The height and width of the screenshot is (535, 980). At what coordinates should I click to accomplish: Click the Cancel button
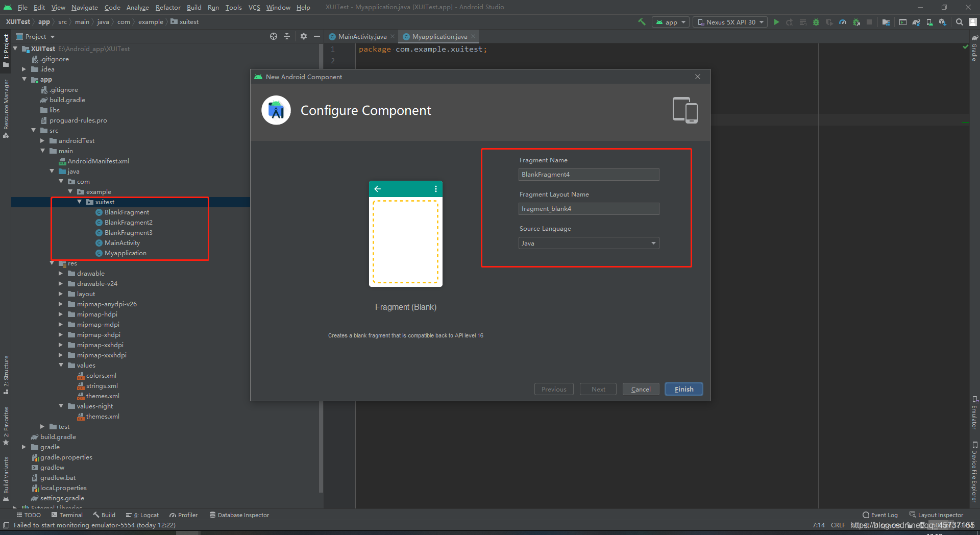(641, 389)
